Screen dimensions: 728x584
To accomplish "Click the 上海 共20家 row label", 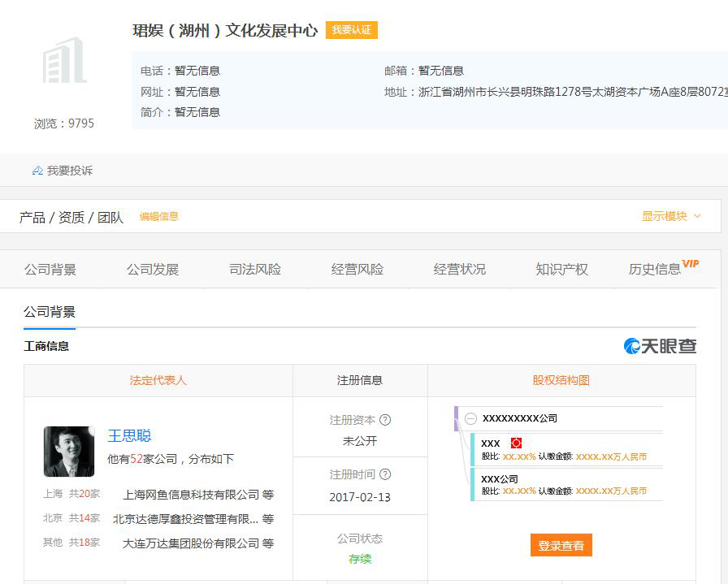I will (71, 494).
